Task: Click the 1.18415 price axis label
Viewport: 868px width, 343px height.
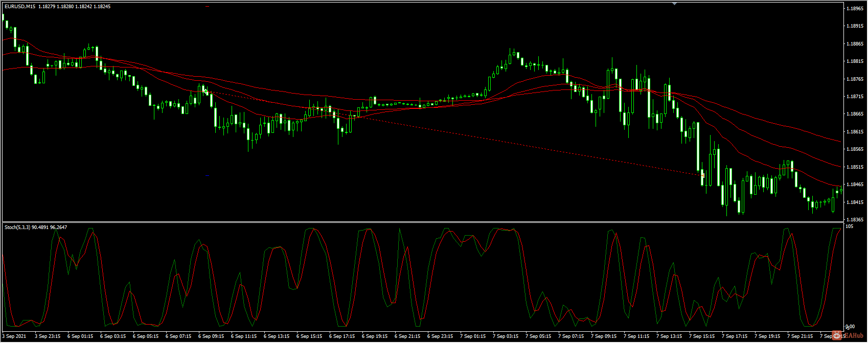Action: [855, 202]
